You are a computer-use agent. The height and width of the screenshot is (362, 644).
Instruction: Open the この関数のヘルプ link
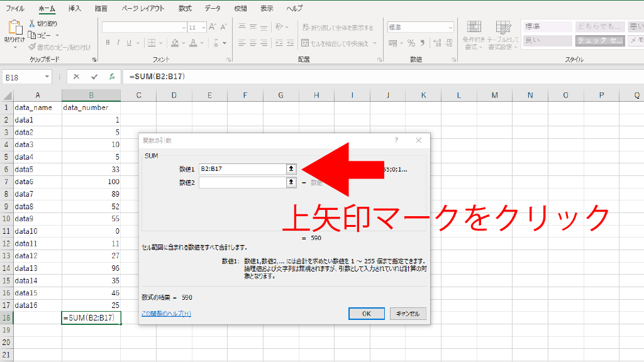tap(166, 313)
